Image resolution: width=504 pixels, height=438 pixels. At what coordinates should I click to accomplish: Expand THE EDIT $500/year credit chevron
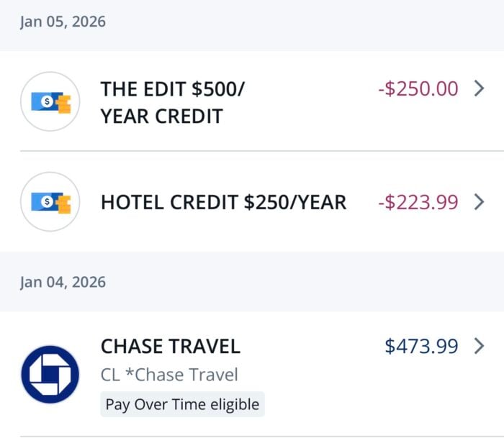tap(480, 88)
